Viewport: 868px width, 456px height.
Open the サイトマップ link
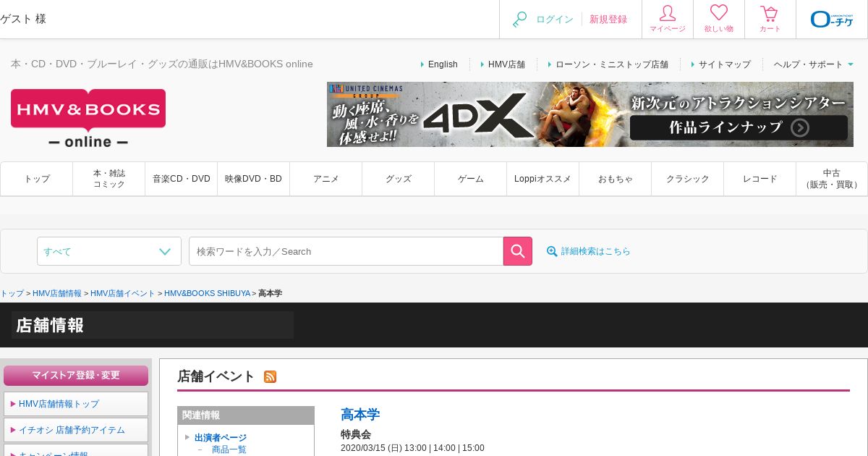[724, 64]
